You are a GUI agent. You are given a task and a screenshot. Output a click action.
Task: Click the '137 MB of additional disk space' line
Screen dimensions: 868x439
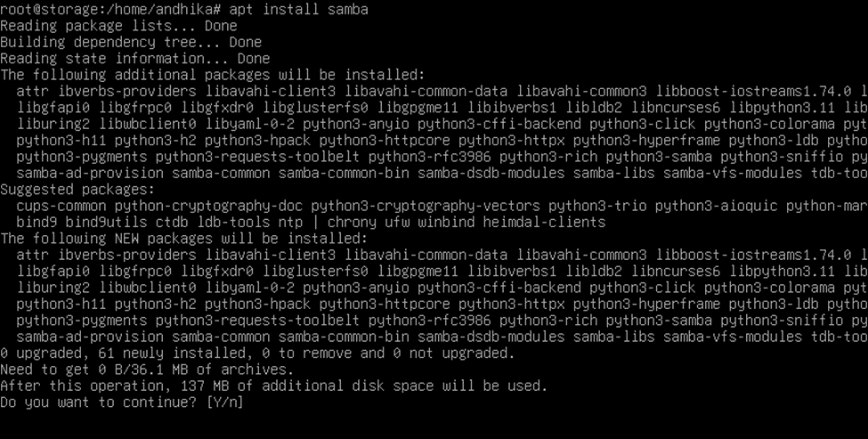[274, 386]
